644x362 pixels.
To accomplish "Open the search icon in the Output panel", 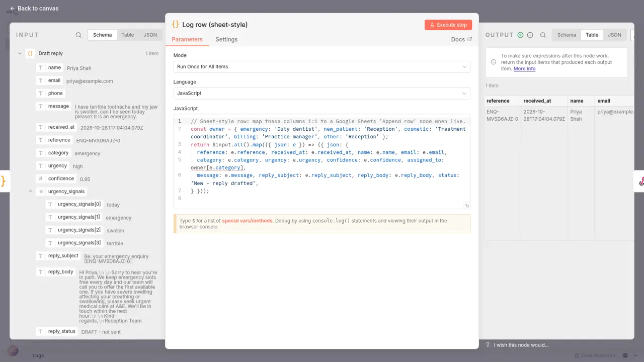I will pyautogui.click(x=543, y=35).
